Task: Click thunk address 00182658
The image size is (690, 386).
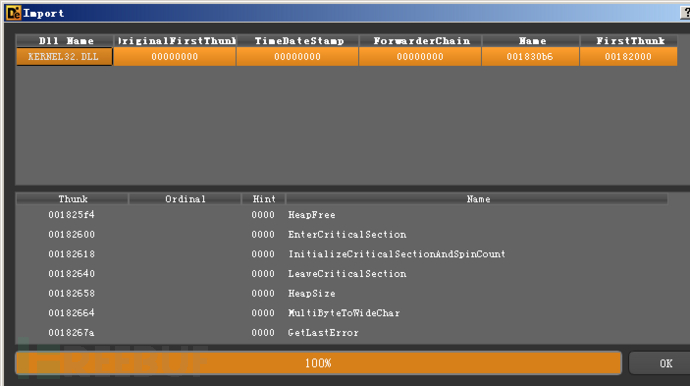Action: [71, 293]
